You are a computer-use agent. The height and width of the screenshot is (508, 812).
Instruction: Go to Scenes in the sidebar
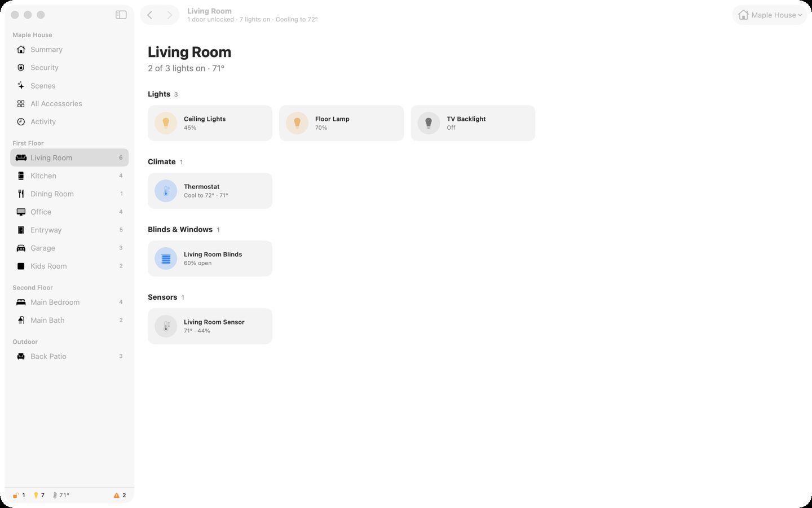tap(69, 86)
